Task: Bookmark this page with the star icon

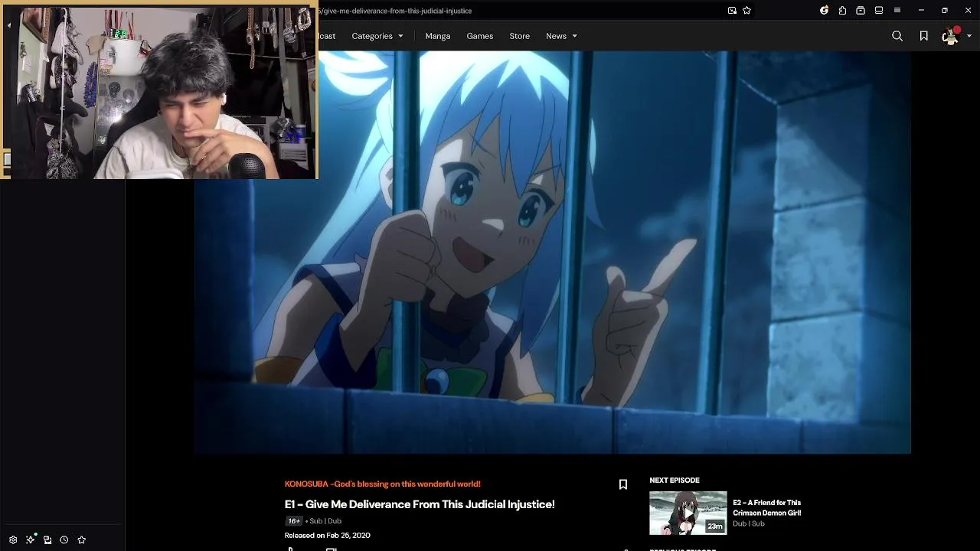Action: (x=746, y=11)
